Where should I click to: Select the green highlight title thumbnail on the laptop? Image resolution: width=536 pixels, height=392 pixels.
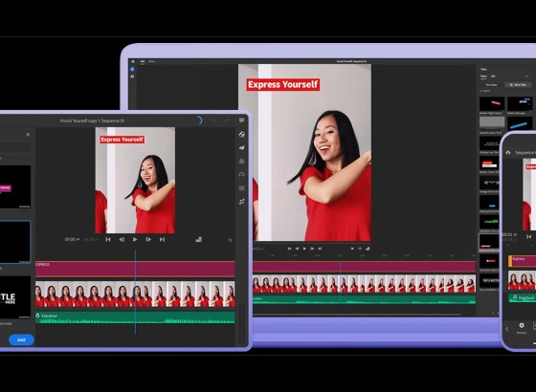[489, 222]
